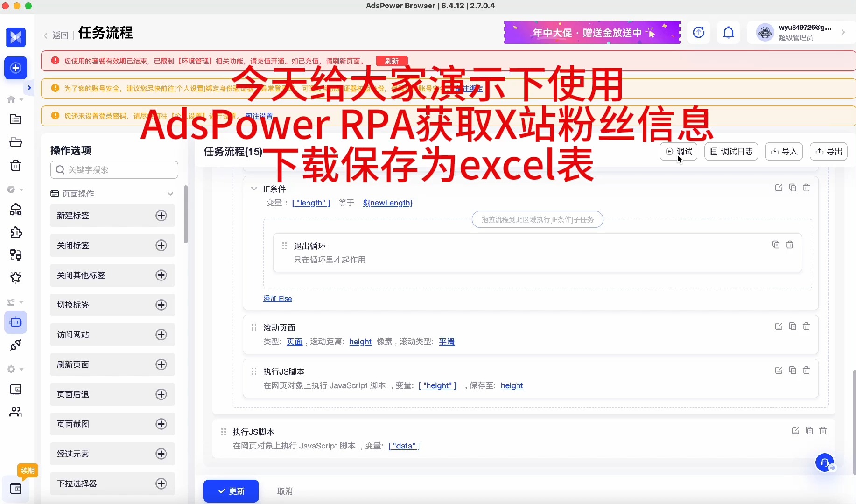856x504 pixels.
Task: Open the team members sidebar icon
Action: tap(16, 412)
